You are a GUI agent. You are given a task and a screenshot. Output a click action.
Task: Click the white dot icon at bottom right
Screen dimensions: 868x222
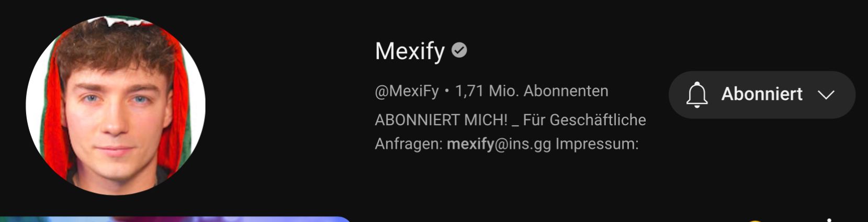(x=830, y=220)
